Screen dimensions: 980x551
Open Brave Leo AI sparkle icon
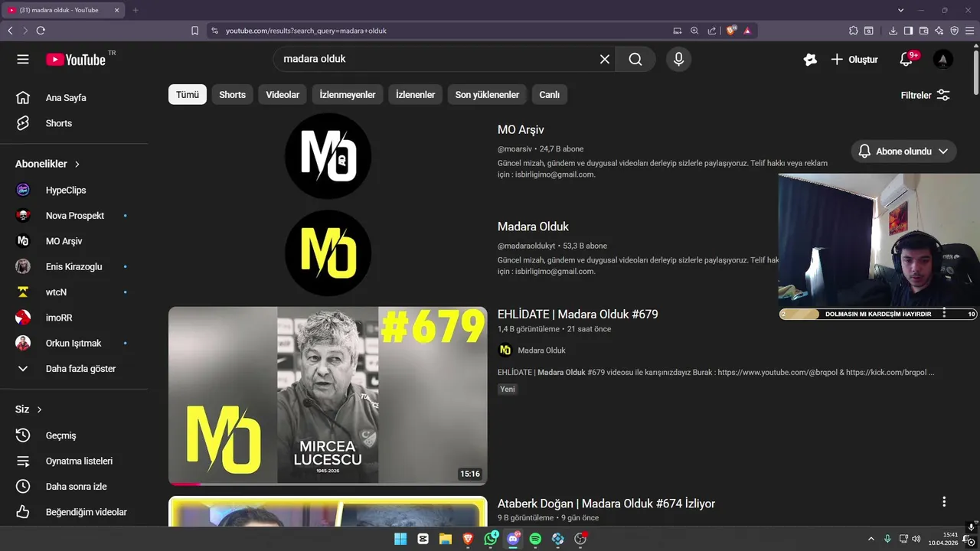pos(939,31)
